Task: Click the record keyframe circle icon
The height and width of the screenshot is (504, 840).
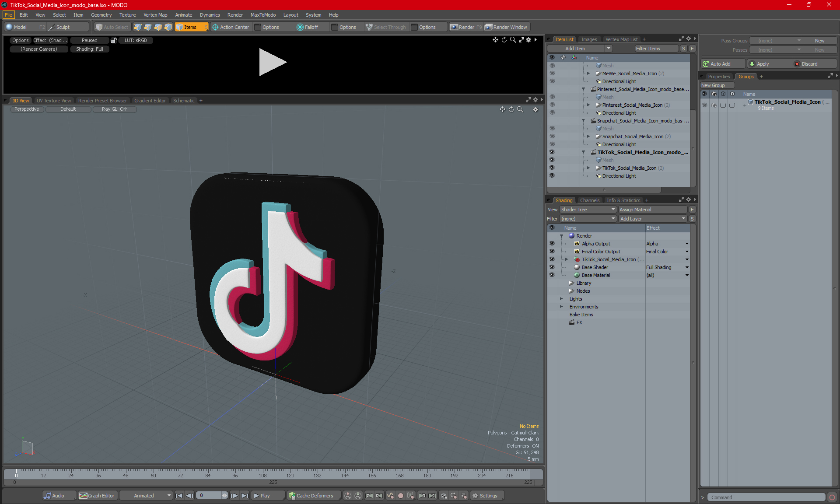Action: click(x=400, y=496)
